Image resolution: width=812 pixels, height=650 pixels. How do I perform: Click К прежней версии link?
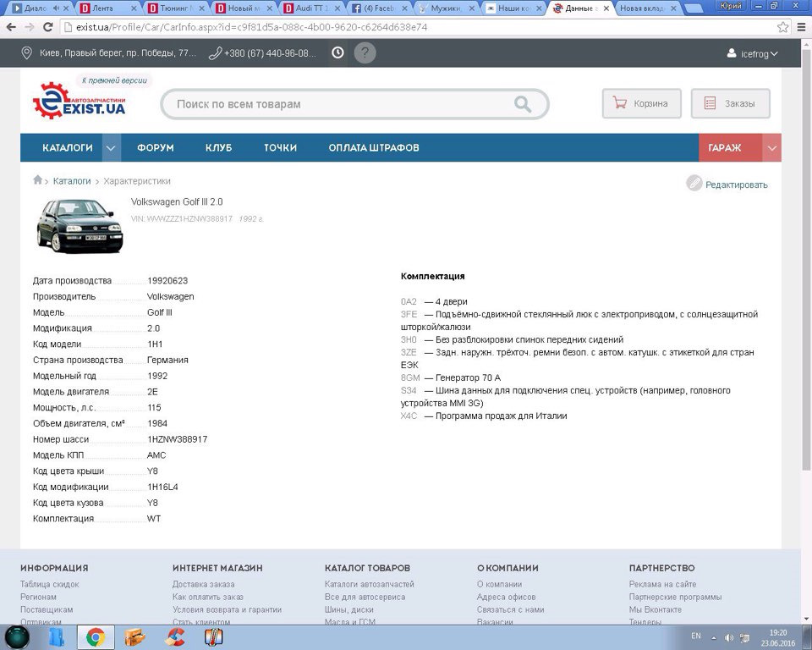click(x=114, y=80)
